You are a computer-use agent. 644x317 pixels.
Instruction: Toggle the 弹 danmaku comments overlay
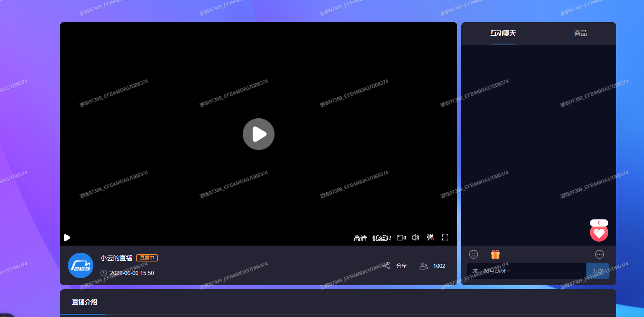point(430,238)
